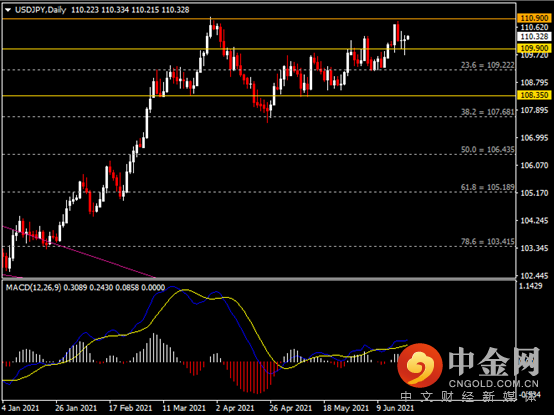The image size is (554, 415).
Task: Click the 9 Jun 2021 date label
Action: 395,408
